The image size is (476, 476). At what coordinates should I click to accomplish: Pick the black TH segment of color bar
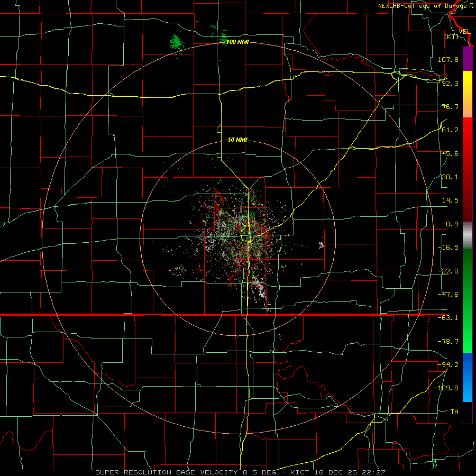[x=467, y=412]
